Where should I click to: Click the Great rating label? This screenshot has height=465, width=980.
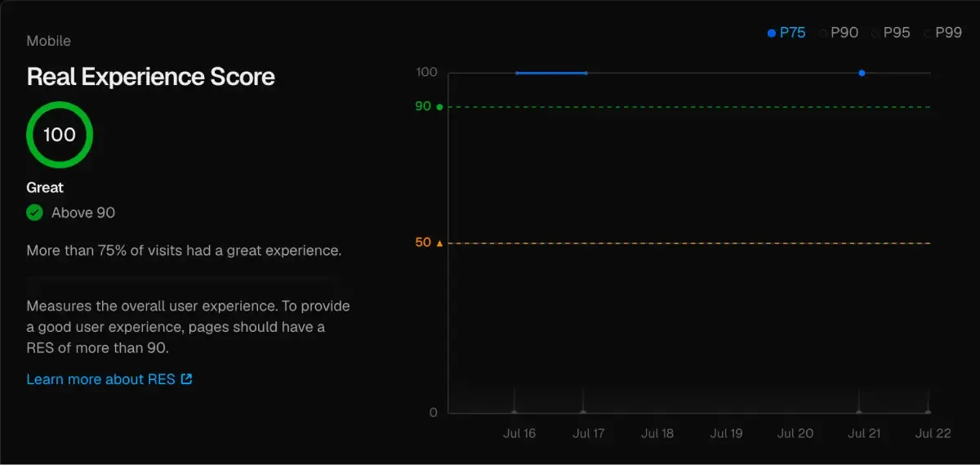pyautogui.click(x=45, y=187)
